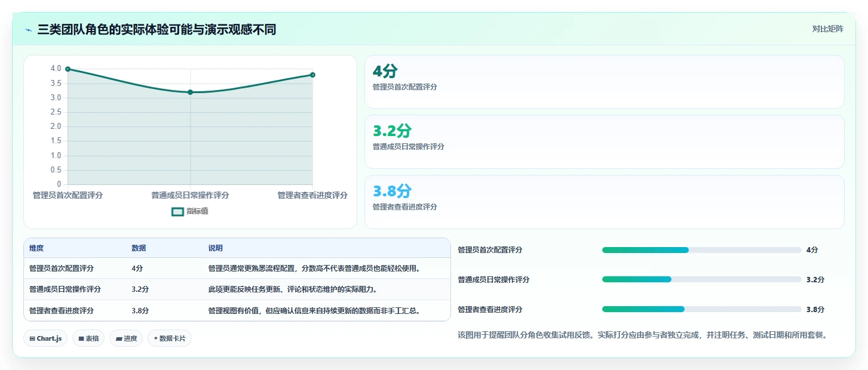Click x-axis label 普通成员日常操作评分 in chart

(x=190, y=195)
